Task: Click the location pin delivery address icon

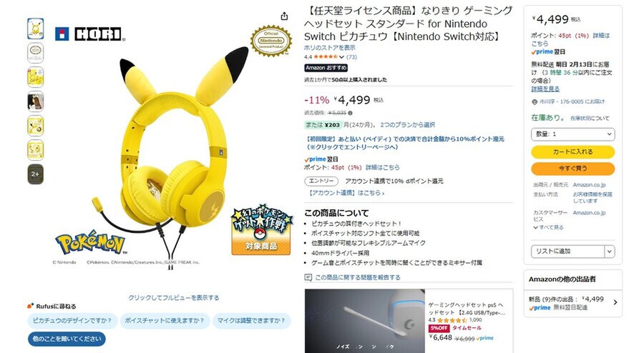Action: (535, 101)
